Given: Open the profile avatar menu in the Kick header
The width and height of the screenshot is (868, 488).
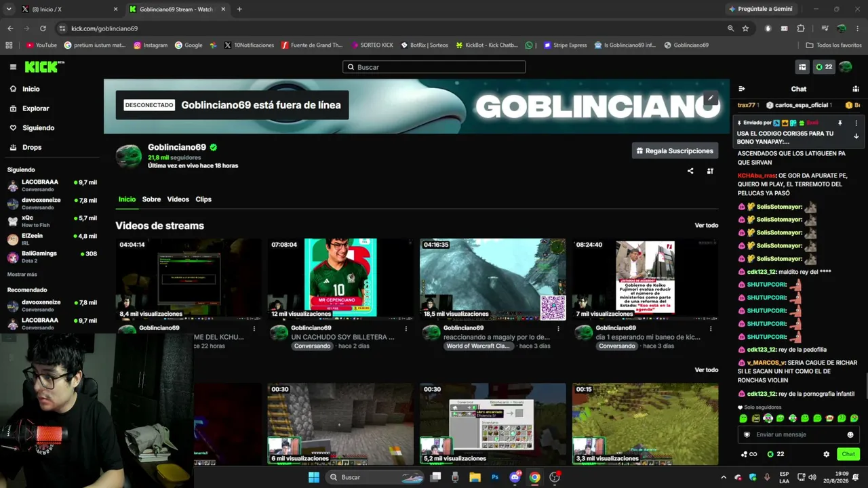Looking at the screenshot, I should (x=846, y=67).
